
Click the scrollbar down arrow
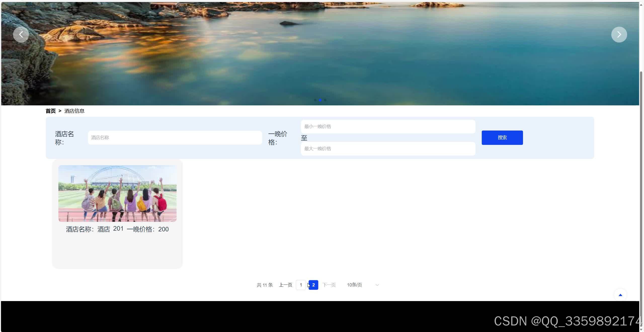click(x=641, y=329)
